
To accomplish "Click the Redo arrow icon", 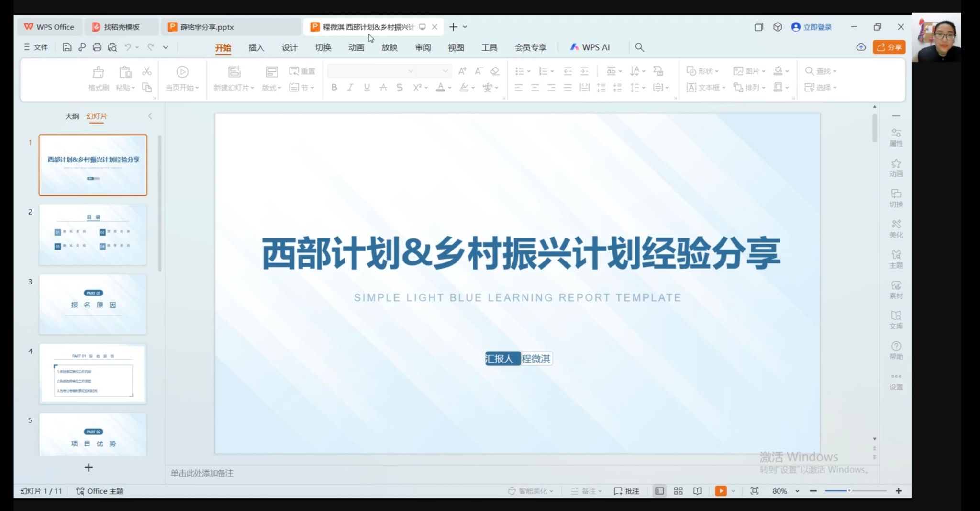I will 150,47.
